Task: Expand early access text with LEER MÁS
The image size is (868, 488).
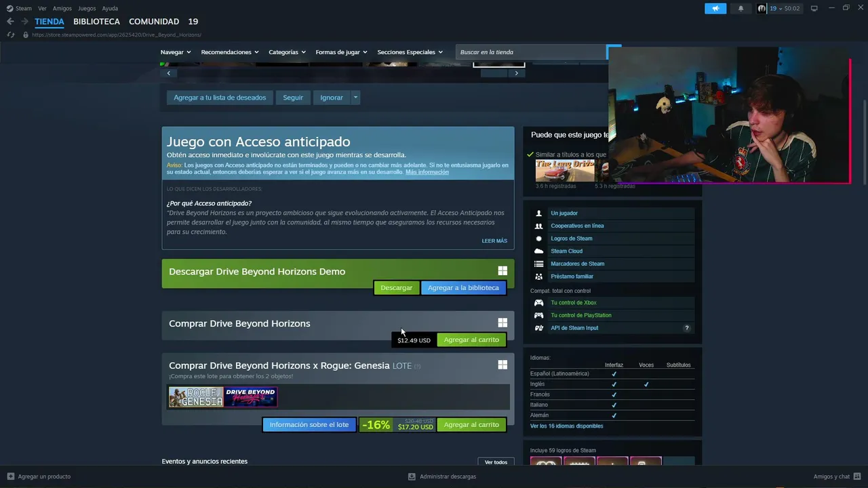Action: [494, 241]
